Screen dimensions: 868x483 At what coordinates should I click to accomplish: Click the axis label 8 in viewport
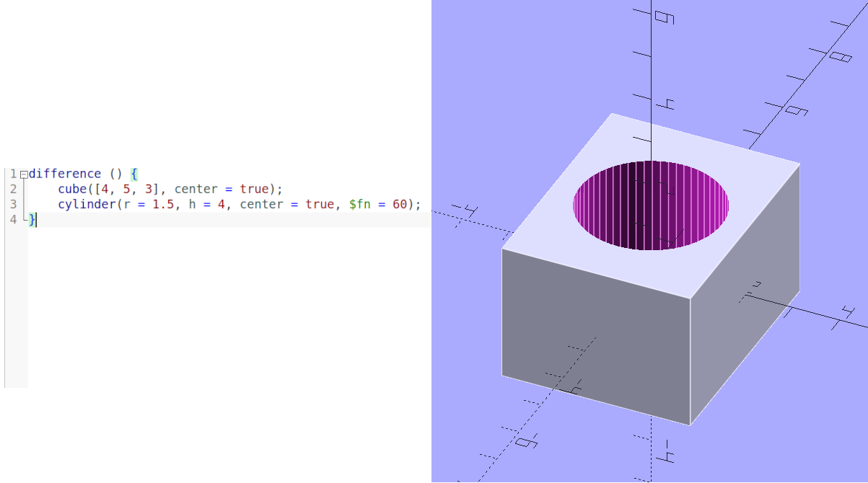(840, 56)
